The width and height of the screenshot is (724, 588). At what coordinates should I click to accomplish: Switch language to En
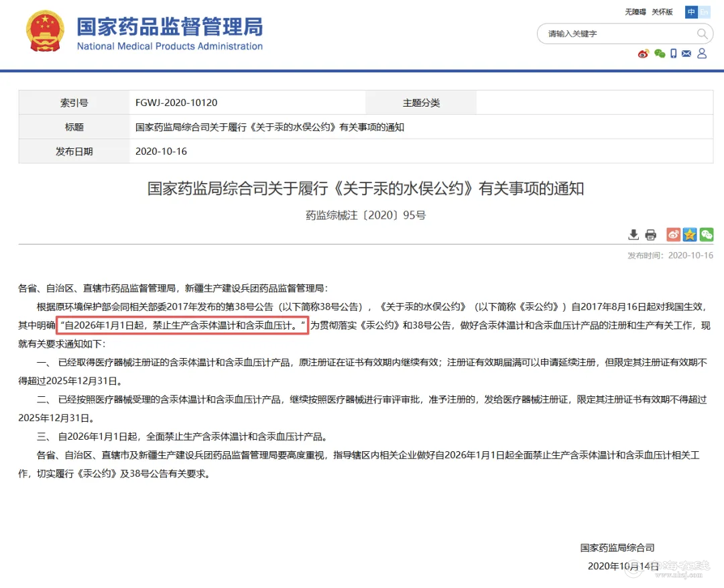pyautogui.click(x=704, y=12)
